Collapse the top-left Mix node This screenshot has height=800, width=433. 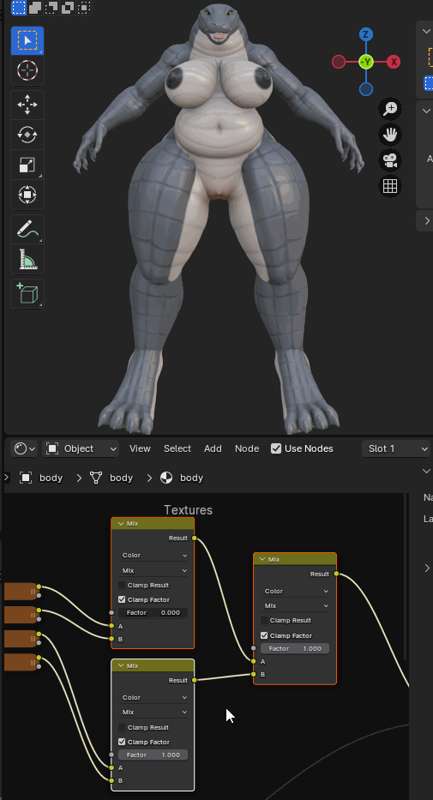(x=121, y=524)
